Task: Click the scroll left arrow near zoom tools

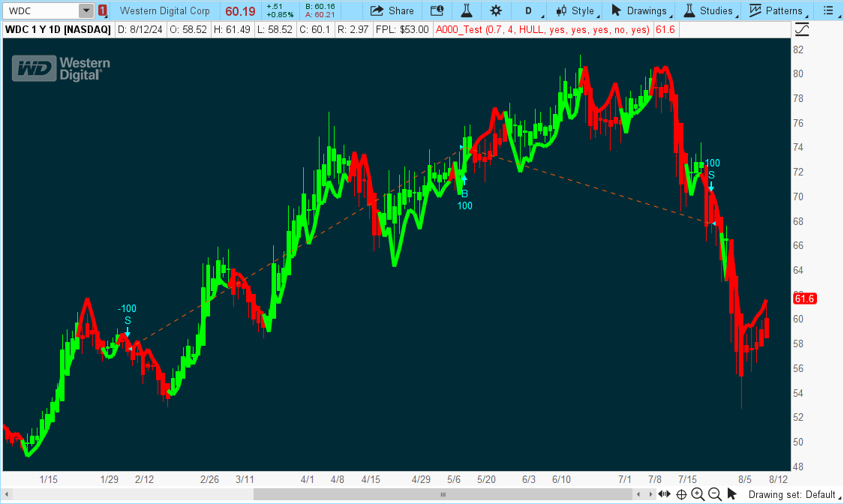Action: (x=638, y=494)
